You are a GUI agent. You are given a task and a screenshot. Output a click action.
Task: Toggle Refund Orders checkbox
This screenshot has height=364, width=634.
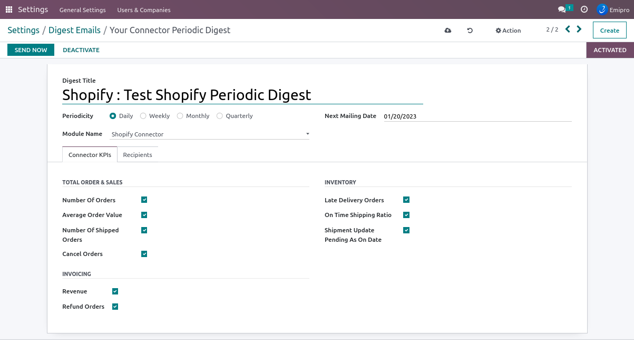click(x=115, y=307)
